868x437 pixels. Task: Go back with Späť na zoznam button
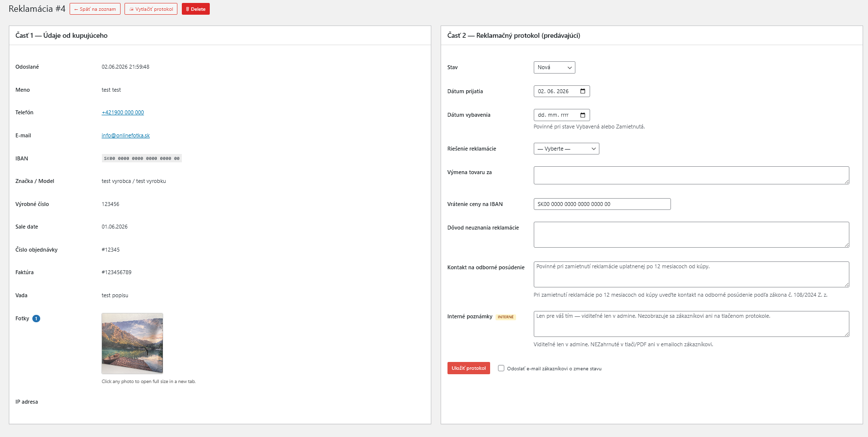click(x=95, y=9)
